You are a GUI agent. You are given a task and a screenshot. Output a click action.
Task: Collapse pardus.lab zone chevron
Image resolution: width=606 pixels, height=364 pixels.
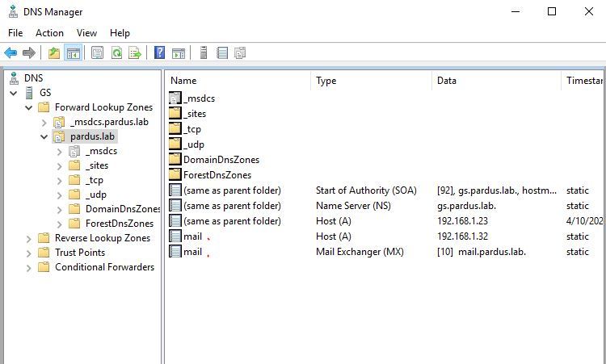[44, 137]
